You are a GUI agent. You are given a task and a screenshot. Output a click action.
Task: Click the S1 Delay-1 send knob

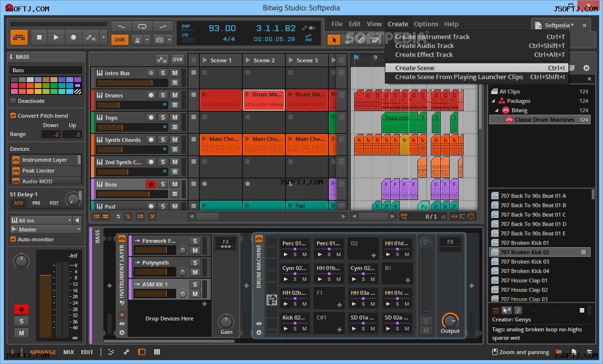click(x=73, y=199)
